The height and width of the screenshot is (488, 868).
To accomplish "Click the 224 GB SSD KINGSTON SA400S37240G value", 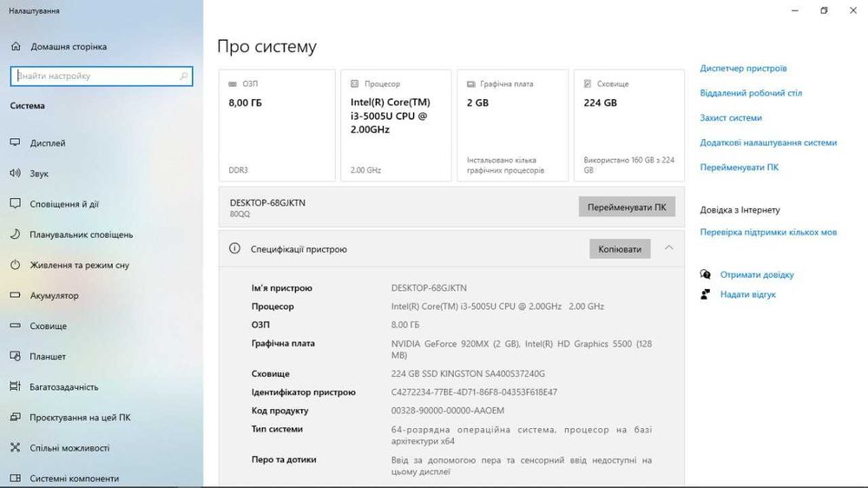I will click(468, 374).
